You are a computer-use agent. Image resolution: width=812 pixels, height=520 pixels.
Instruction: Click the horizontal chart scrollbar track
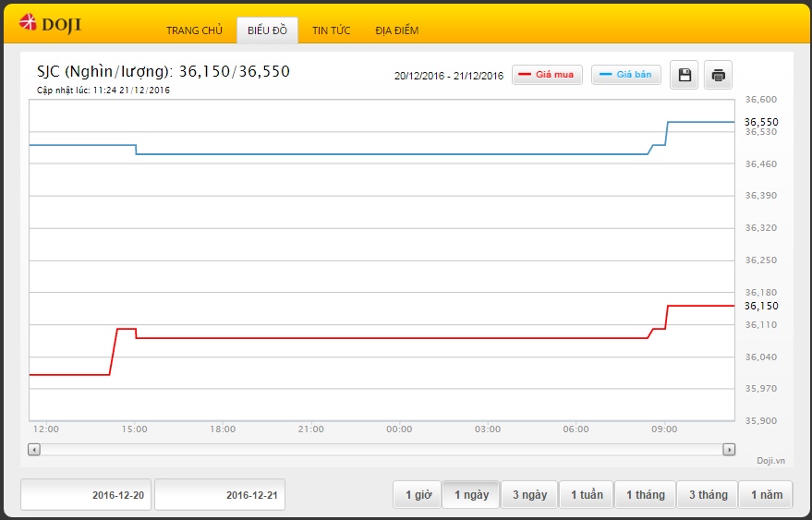click(x=382, y=450)
